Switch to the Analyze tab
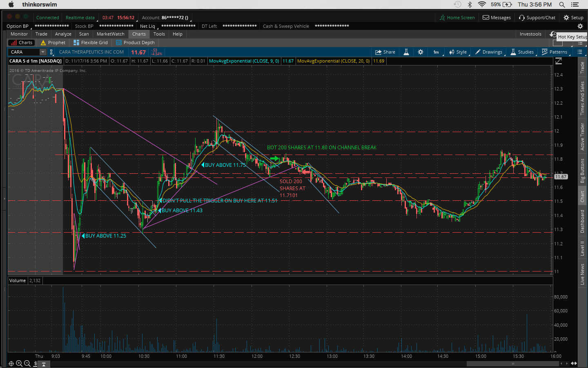 point(63,34)
